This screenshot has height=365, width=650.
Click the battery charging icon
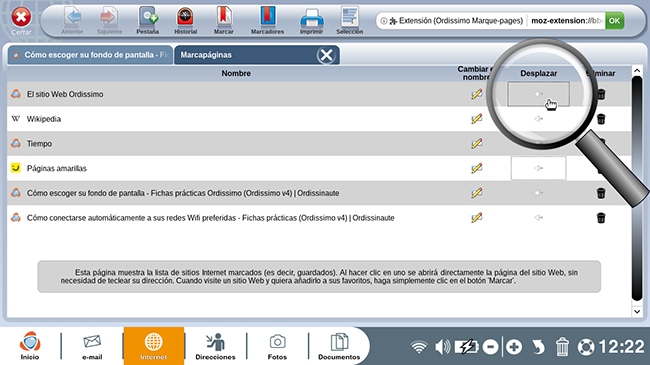click(x=466, y=347)
